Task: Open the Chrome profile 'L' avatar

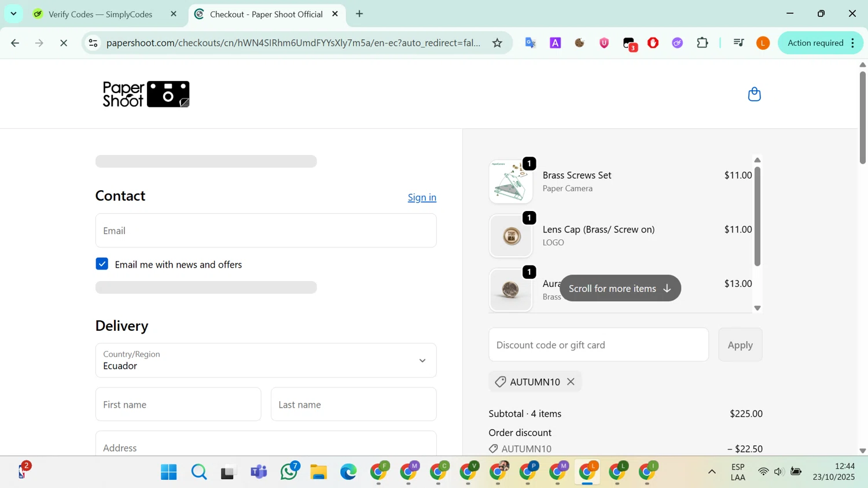Action: 763,43
